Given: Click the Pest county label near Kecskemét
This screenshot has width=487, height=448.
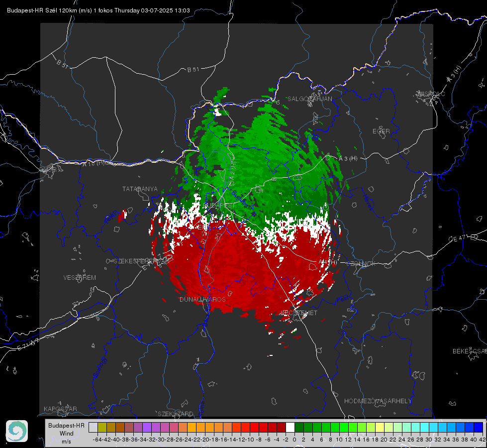Looking at the screenshot, I should click(343, 300).
